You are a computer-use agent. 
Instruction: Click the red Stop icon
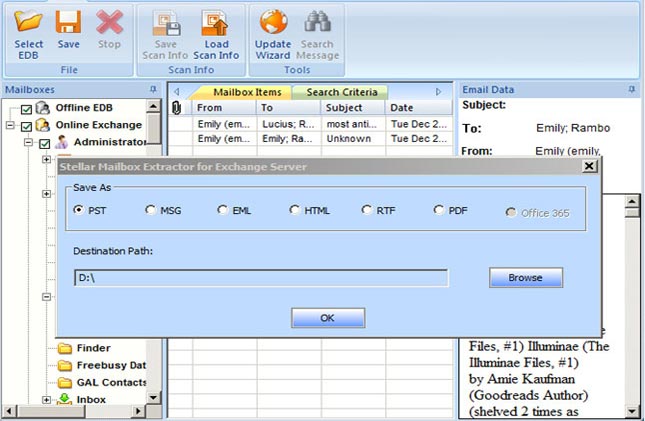point(109,21)
